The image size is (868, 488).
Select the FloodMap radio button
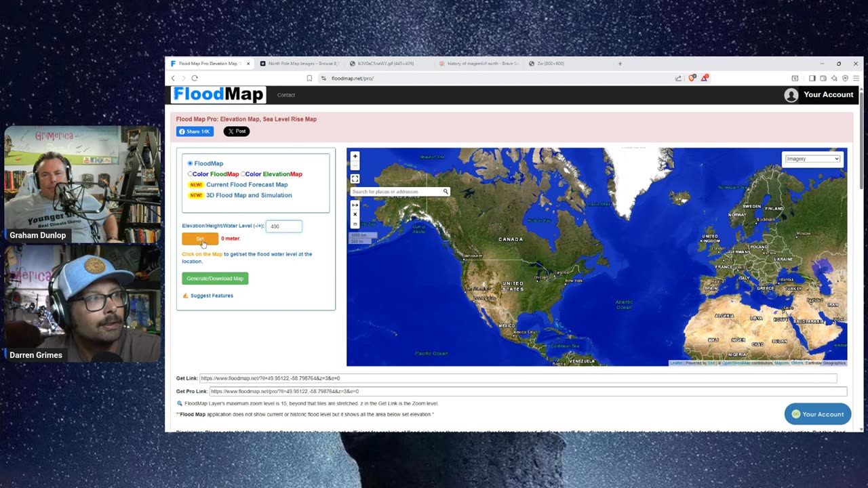[x=190, y=163]
